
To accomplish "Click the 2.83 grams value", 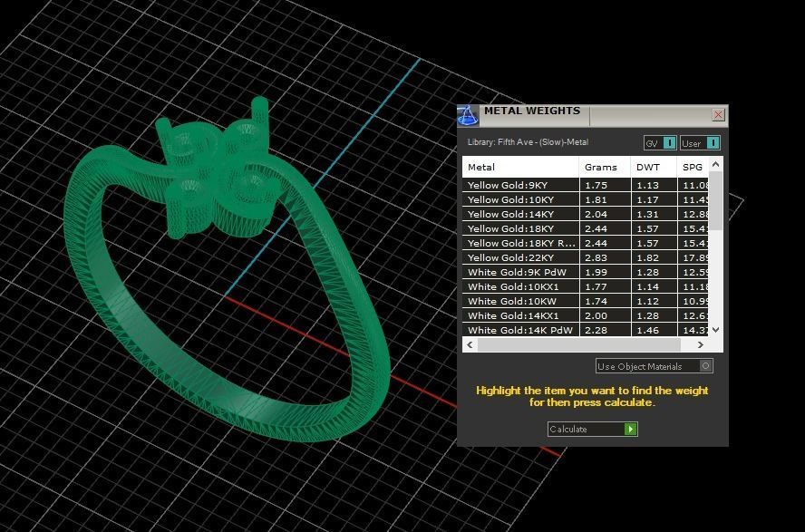I will click(x=596, y=257).
